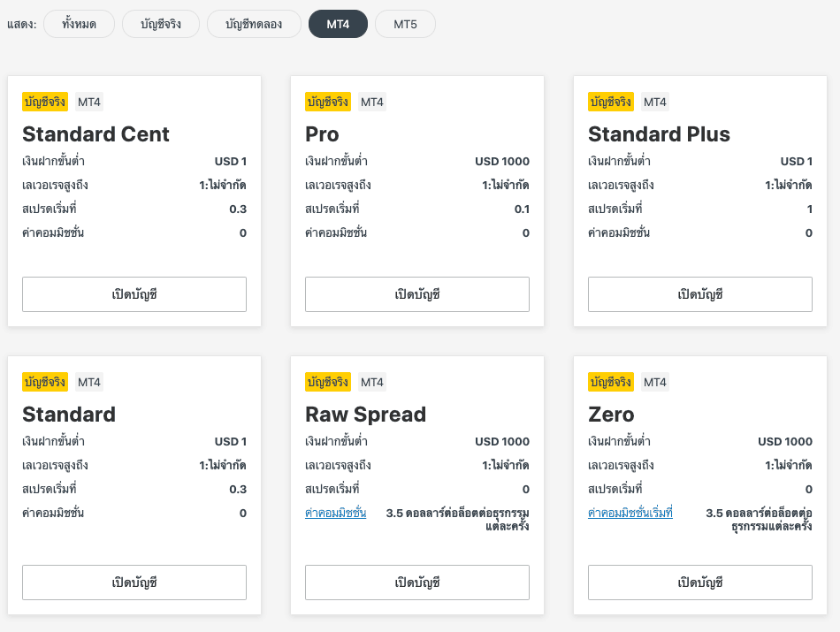
Task: Open a Standard account
Action: pyautogui.click(x=134, y=583)
